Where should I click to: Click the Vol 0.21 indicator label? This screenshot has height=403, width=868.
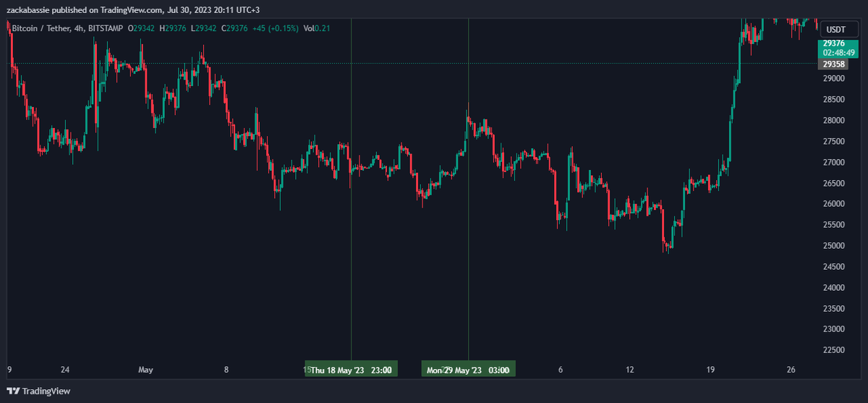pyautogui.click(x=317, y=28)
